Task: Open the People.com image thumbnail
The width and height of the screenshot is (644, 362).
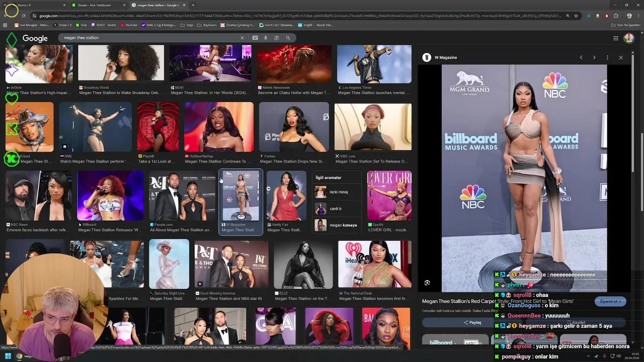Action: click(x=182, y=196)
